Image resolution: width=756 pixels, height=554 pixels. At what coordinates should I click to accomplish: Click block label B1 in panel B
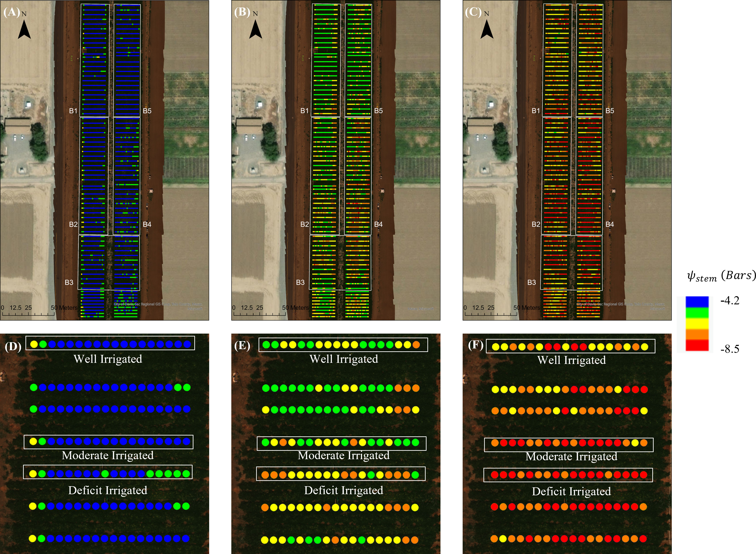[x=304, y=111]
